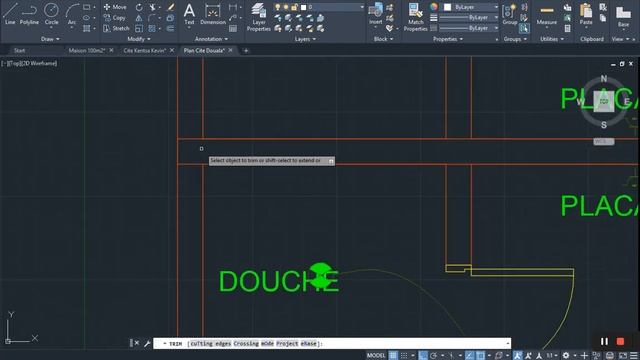The image size is (640, 360).
Task: Open Quick Calculator in Utilities panel
Action: pyautogui.click(x=567, y=29)
